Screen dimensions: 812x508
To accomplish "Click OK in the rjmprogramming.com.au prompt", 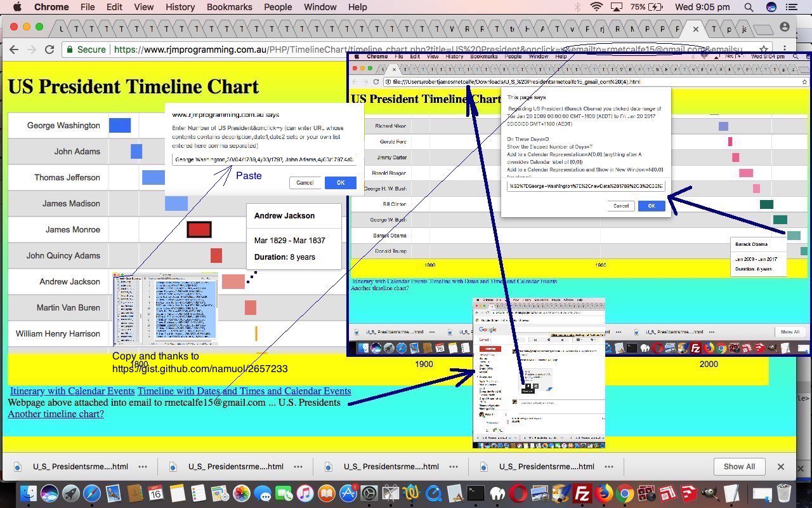I will 340,183.
